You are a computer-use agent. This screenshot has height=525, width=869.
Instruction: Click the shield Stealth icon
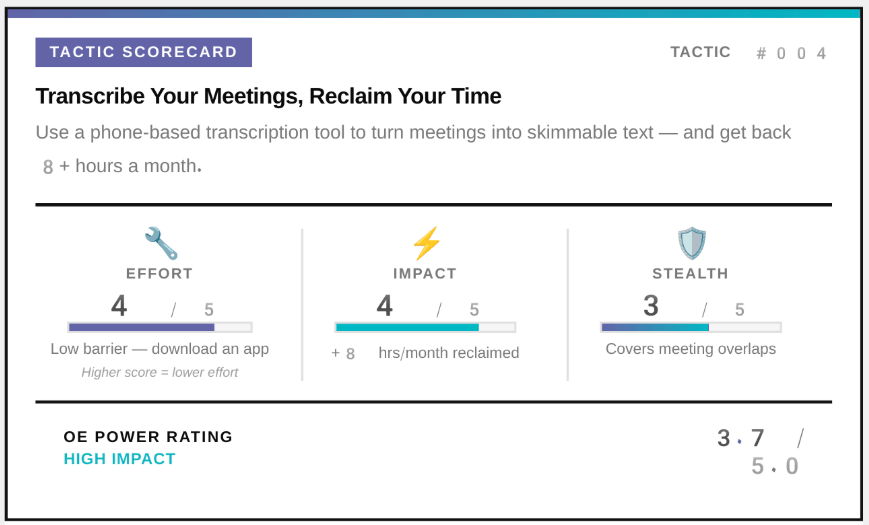coord(691,243)
